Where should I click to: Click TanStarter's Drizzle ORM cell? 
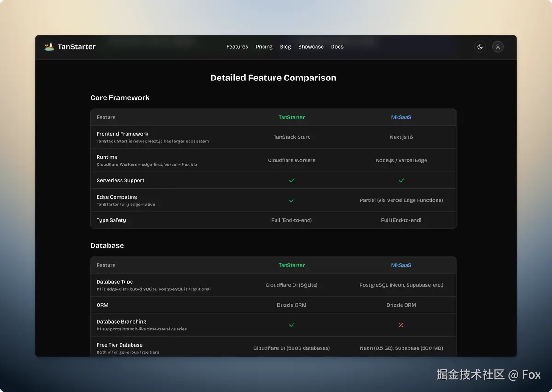point(292,305)
